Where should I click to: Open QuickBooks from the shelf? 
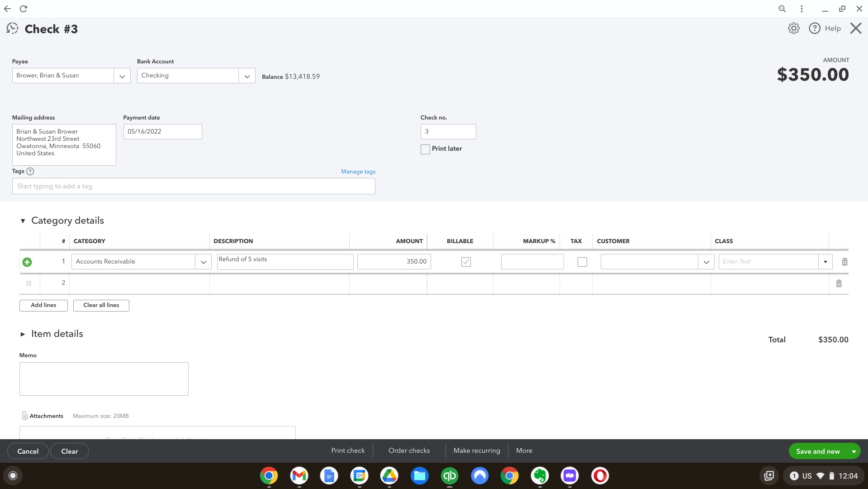click(449, 475)
